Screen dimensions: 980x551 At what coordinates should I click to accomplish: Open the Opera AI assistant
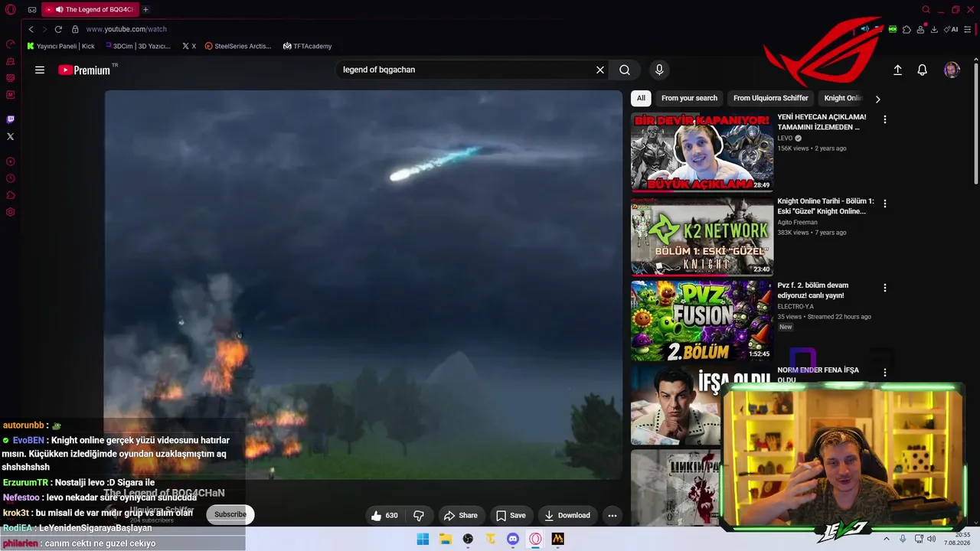click(x=952, y=29)
